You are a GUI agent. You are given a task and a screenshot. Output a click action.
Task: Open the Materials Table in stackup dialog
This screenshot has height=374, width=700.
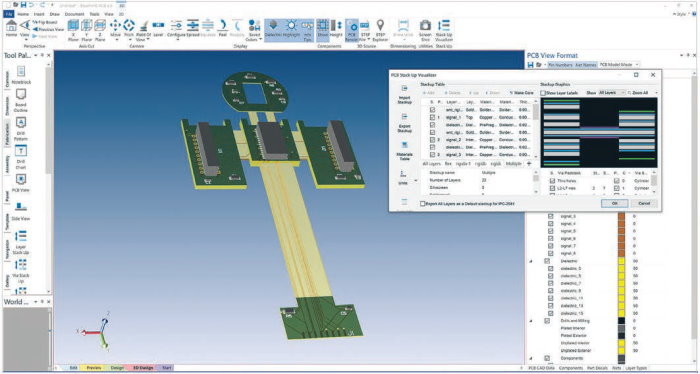(x=404, y=151)
